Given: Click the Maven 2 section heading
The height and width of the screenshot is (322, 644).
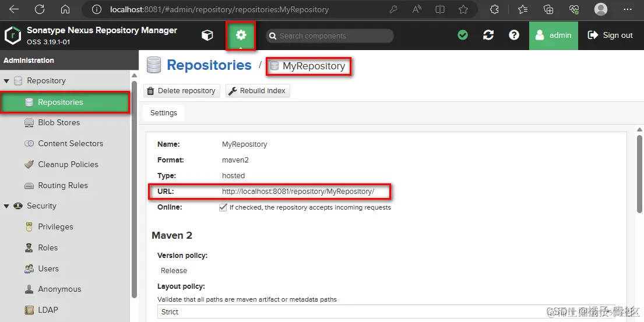Looking at the screenshot, I should point(172,235).
